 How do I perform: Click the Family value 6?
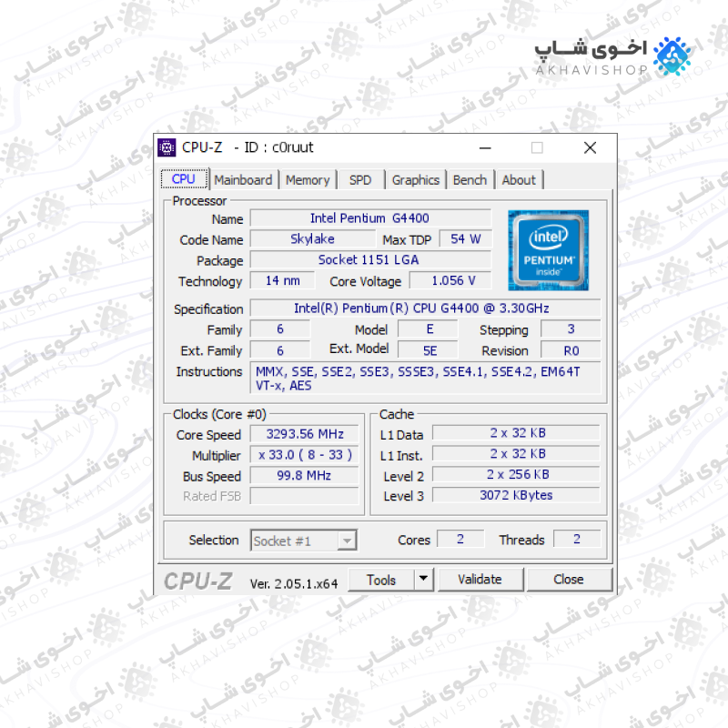280,329
